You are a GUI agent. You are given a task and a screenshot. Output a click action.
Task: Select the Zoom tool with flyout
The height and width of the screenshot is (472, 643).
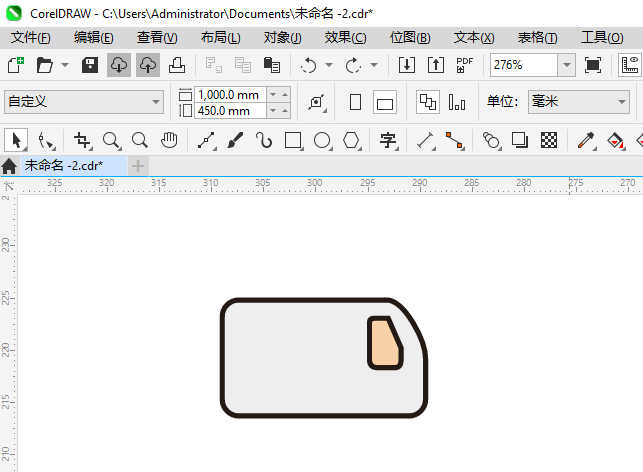coord(111,140)
